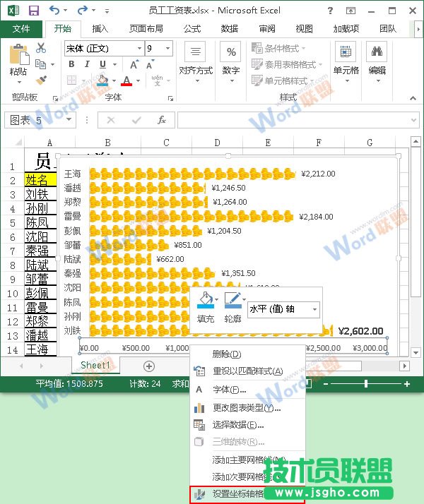This screenshot has height=504, width=424.
Task: Click the zoom out minus button
Action: coord(326,384)
